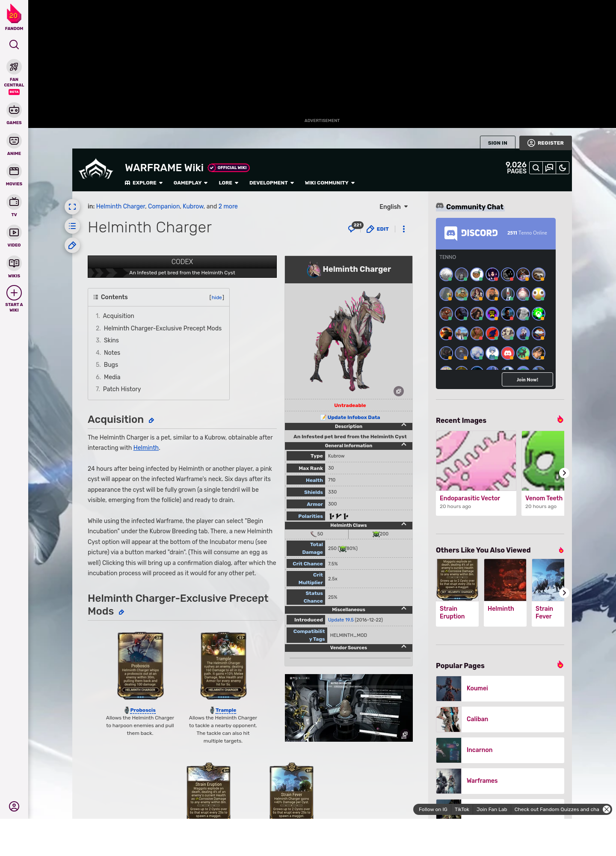Image resolution: width=616 pixels, height=856 pixels.
Task: Collapse the General Information infobox section
Action: coord(404,445)
